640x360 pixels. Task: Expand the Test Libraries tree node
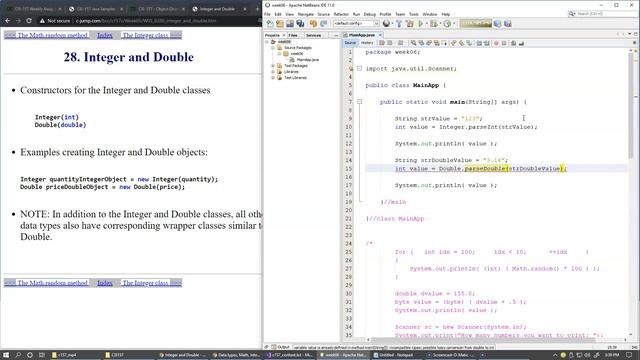pos(273,78)
